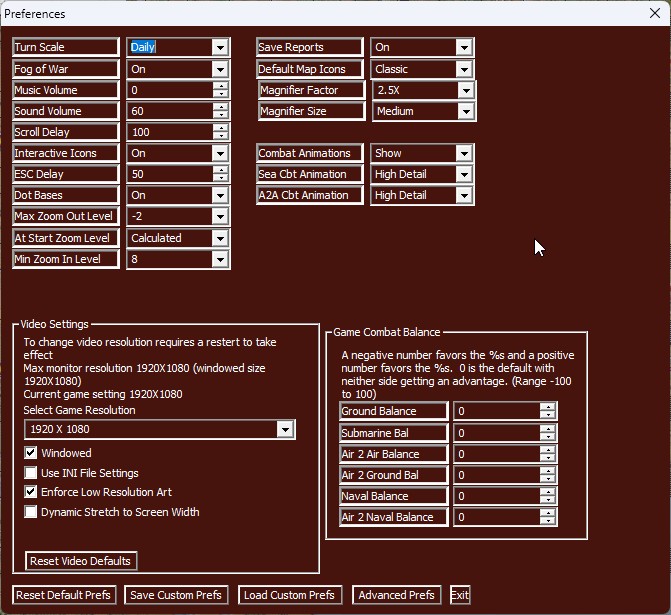Click the Exit button
This screenshot has height=615, width=671.
pyautogui.click(x=460, y=595)
